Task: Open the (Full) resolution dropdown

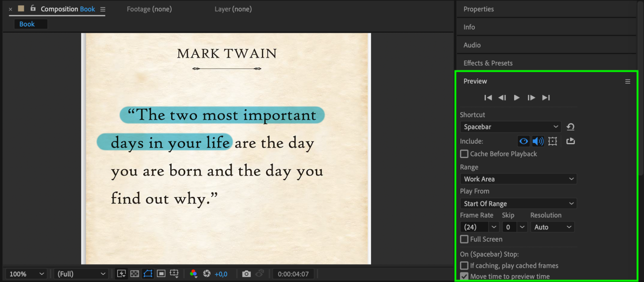Action: pos(81,274)
